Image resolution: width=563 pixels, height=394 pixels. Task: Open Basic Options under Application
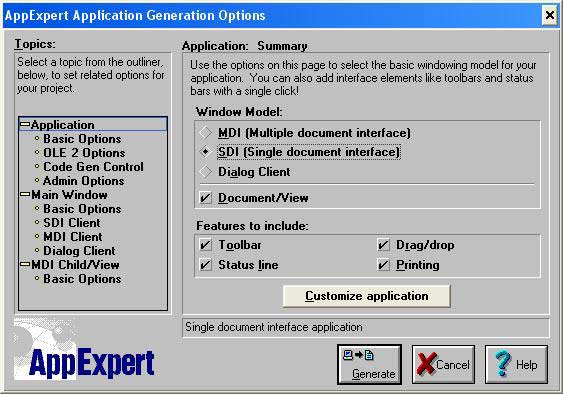click(x=82, y=139)
